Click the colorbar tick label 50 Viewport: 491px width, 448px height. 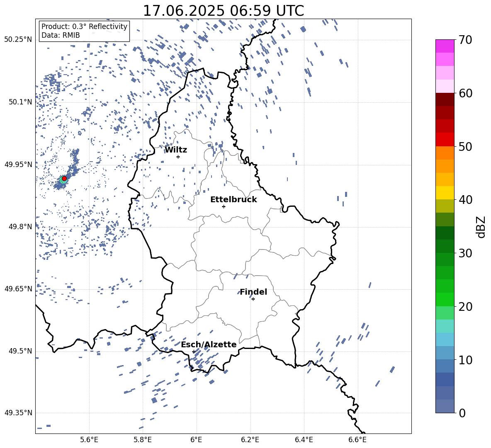point(465,147)
